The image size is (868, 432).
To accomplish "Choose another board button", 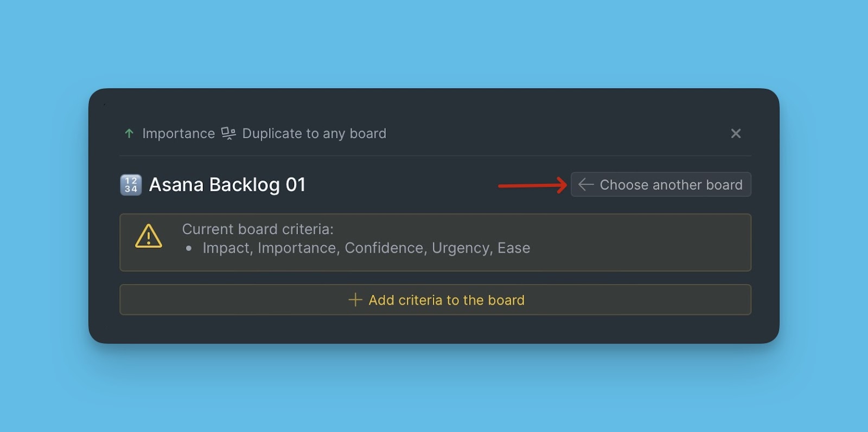I will coord(661,184).
